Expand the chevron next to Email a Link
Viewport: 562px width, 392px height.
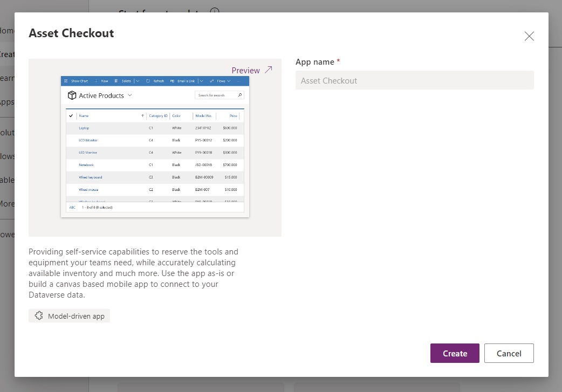pyautogui.click(x=201, y=81)
